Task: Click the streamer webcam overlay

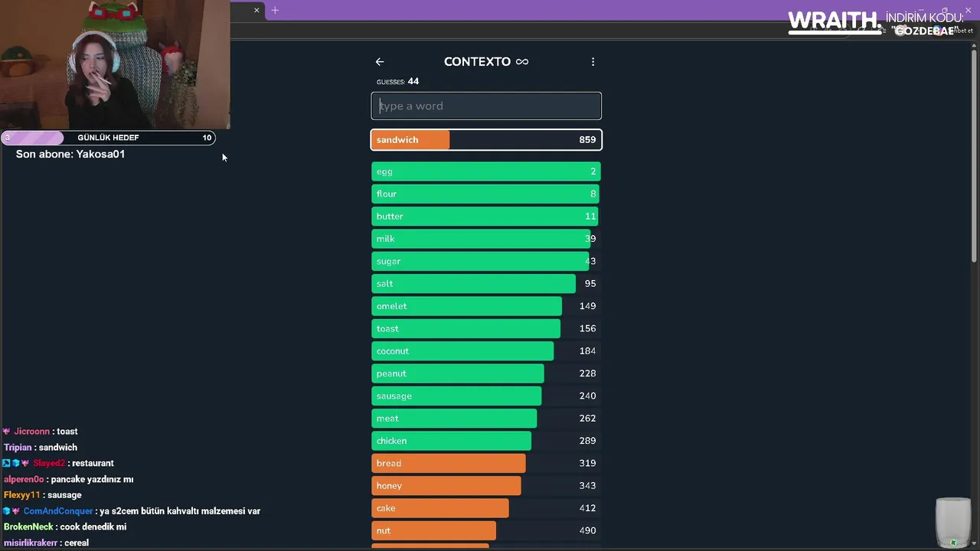Action: (115, 64)
